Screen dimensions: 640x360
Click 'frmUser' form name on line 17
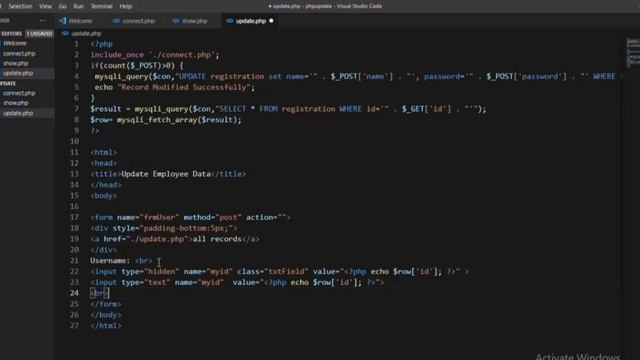point(160,217)
